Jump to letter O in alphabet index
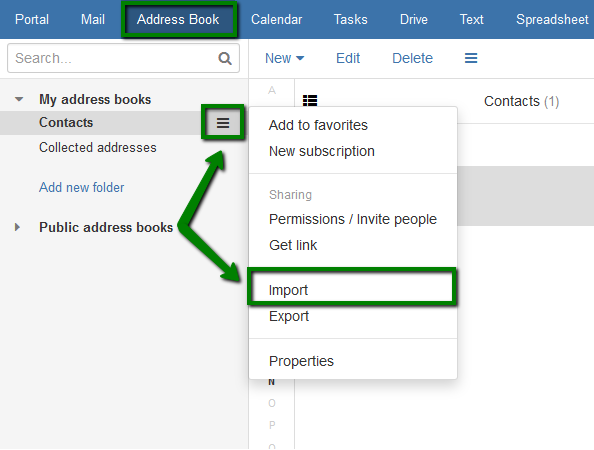This screenshot has height=450, width=594. [x=272, y=403]
